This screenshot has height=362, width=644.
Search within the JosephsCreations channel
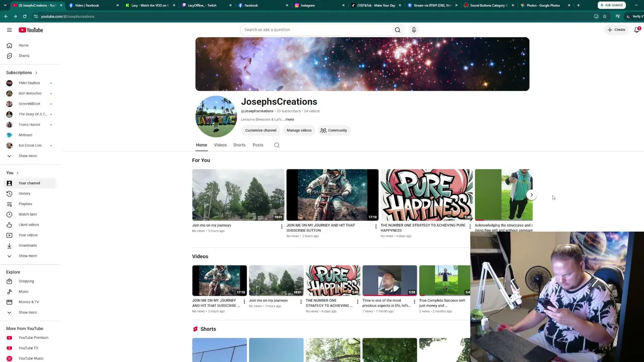(x=277, y=145)
